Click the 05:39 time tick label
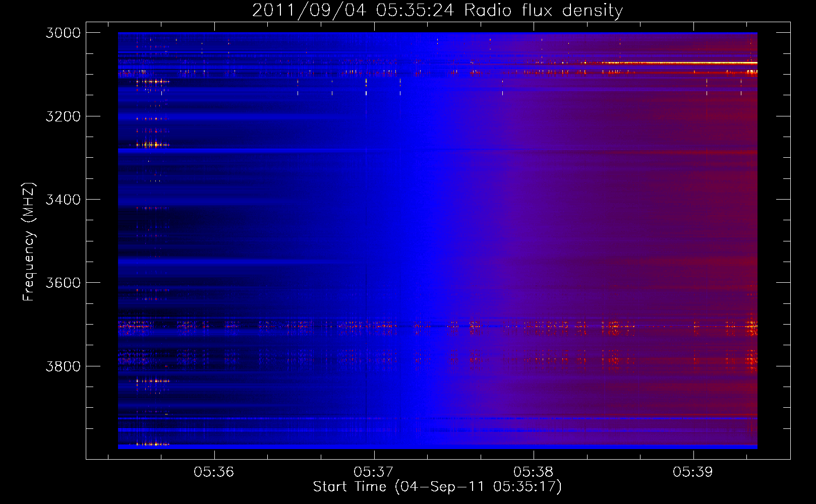 click(693, 472)
